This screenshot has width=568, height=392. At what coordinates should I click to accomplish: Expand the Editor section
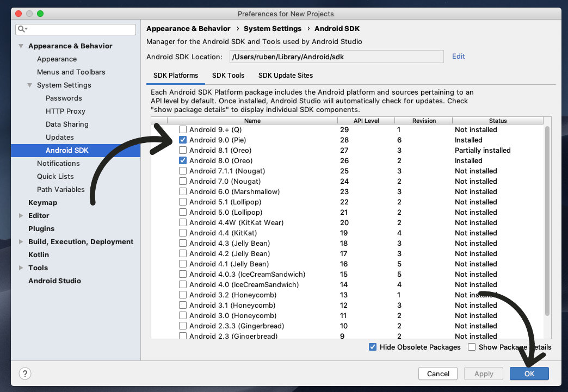[20, 215]
